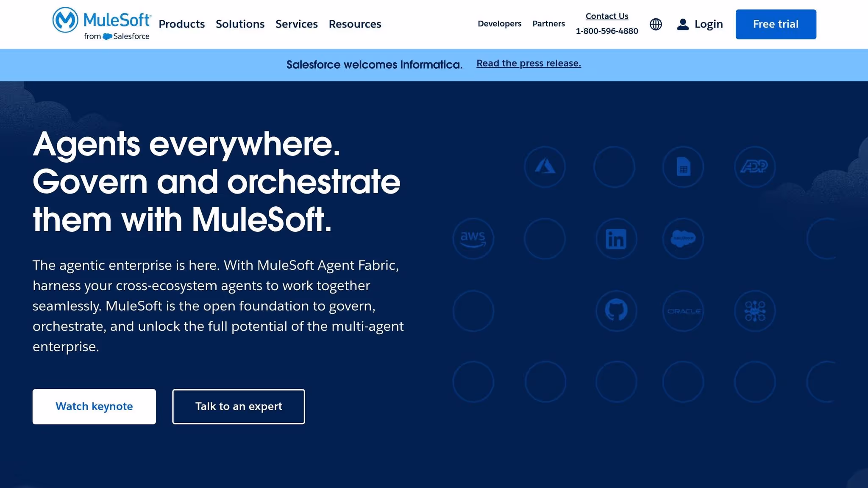
Task: Select Developers in the navigation
Action: pyautogui.click(x=499, y=24)
